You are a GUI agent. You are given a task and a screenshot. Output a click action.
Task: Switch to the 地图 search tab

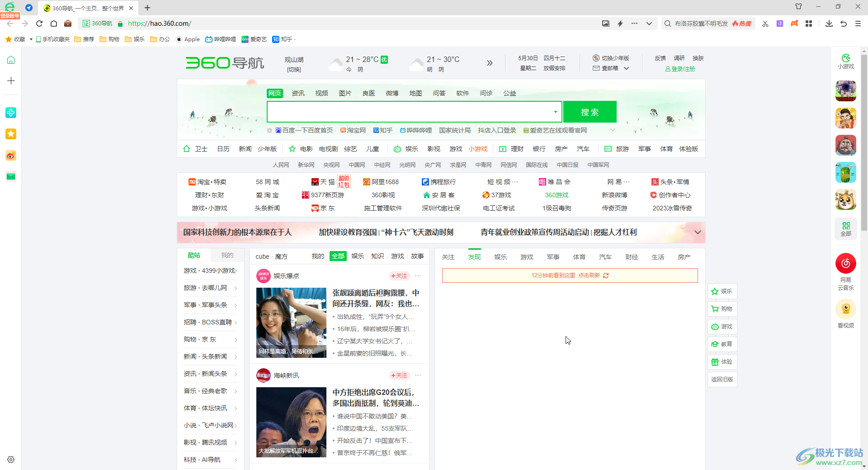[415, 93]
